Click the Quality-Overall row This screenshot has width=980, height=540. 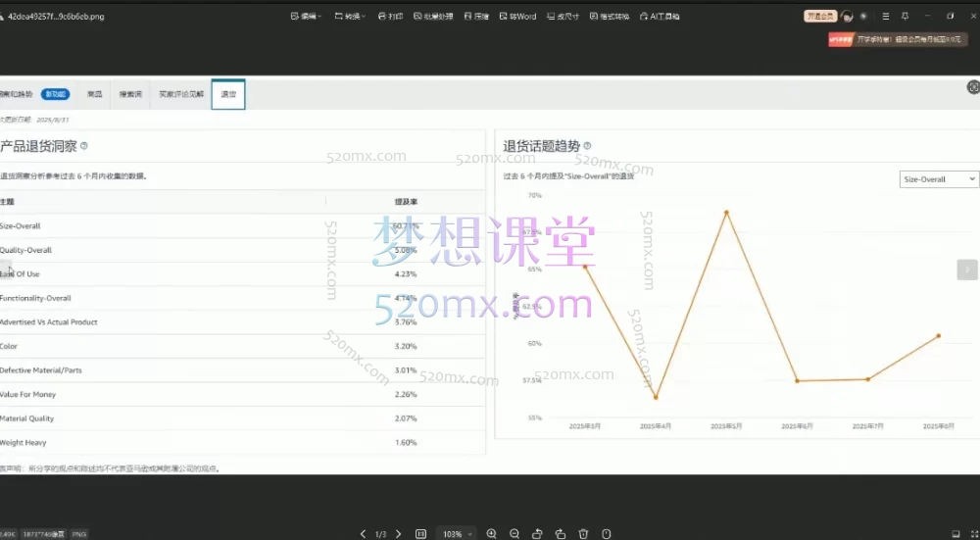[242, 250]
